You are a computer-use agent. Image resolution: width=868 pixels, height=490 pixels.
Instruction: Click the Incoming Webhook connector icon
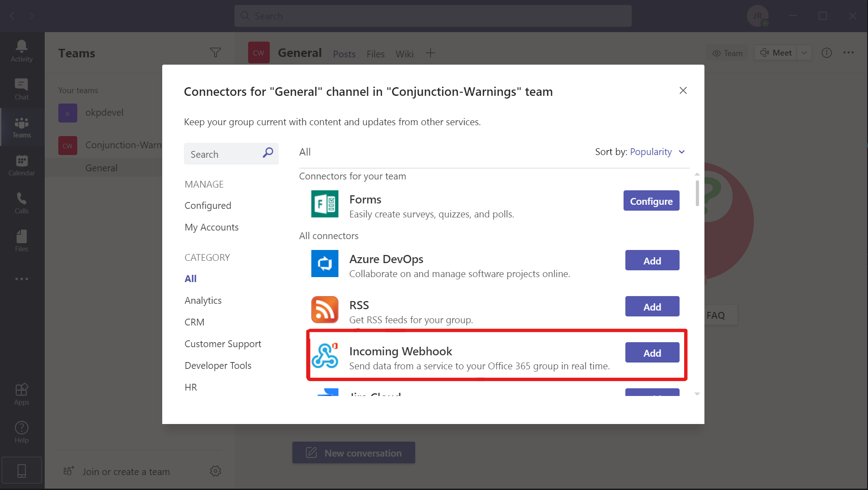tap(324, 355)
